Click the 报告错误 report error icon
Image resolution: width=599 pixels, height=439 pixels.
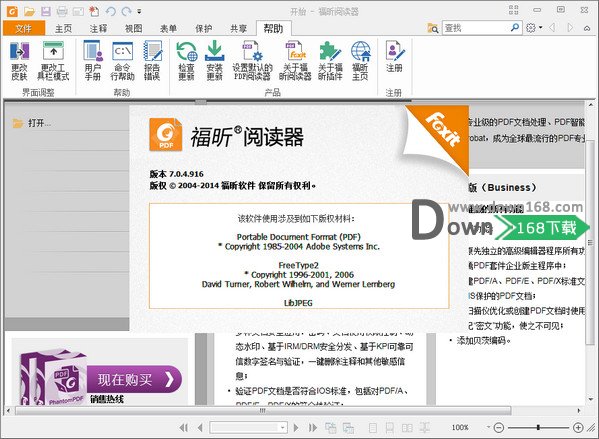tap(152, 60)
